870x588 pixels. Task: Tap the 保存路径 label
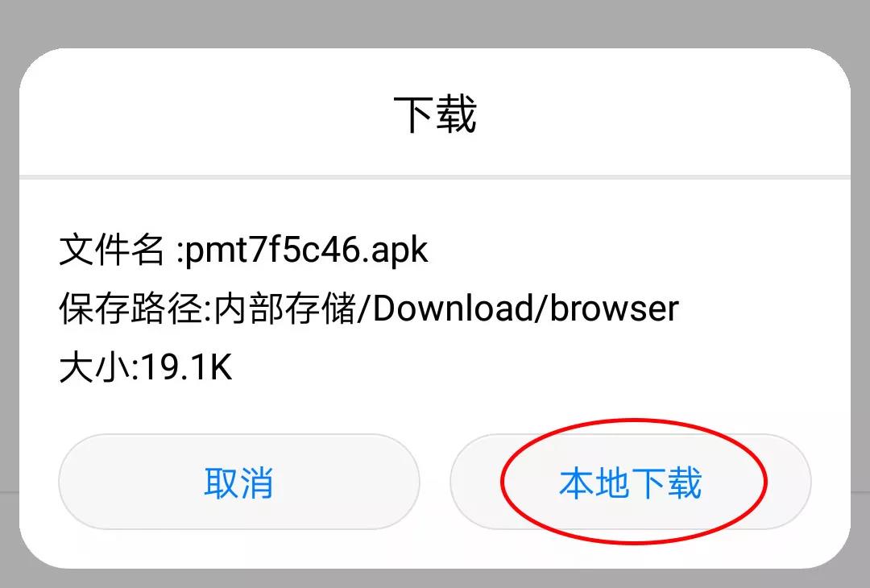pos(130,308)
